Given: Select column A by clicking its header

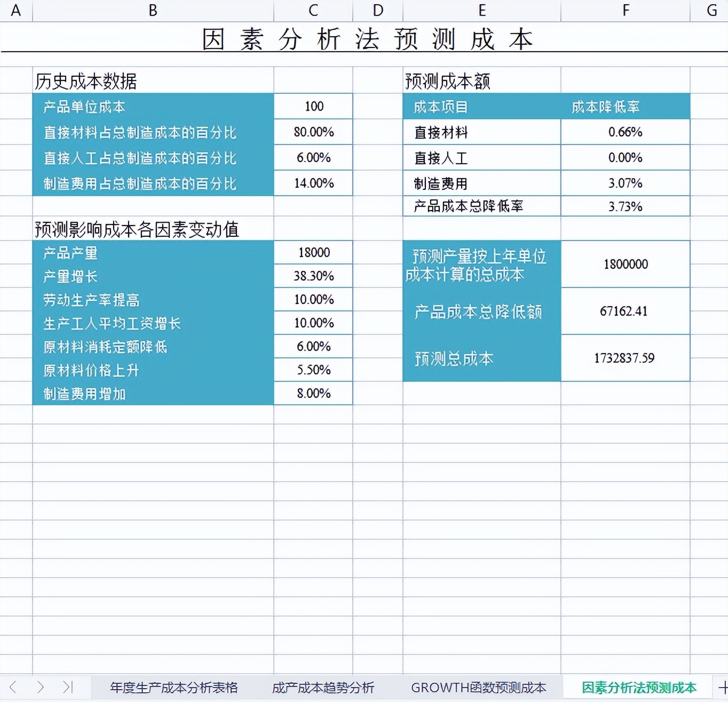Looking at the screenshot, I should click(x=15, y=10).
